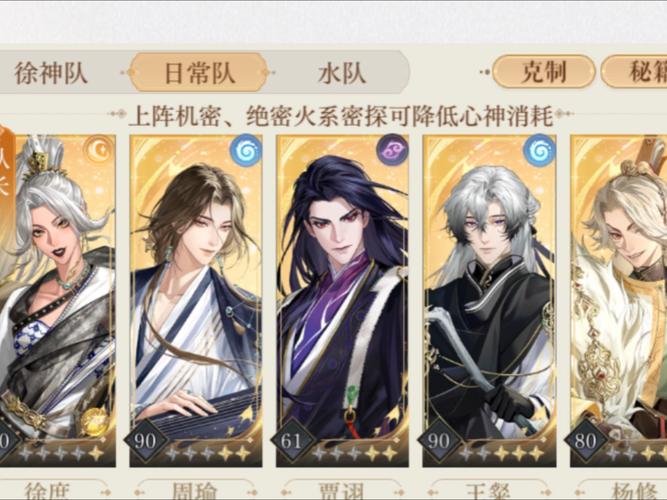The image size is (667, 500).
Task: Select the 周瑜 character card portrait
Action: click(196, 300)
